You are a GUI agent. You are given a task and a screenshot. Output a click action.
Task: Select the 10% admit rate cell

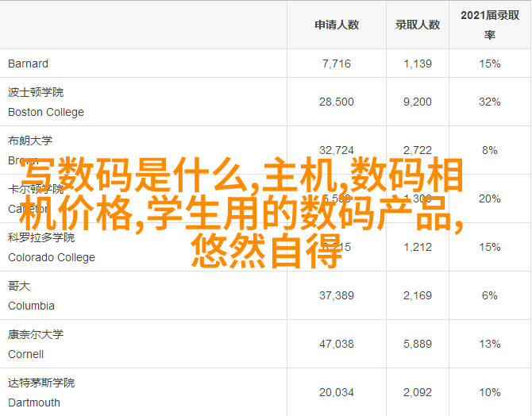[490, 393]
